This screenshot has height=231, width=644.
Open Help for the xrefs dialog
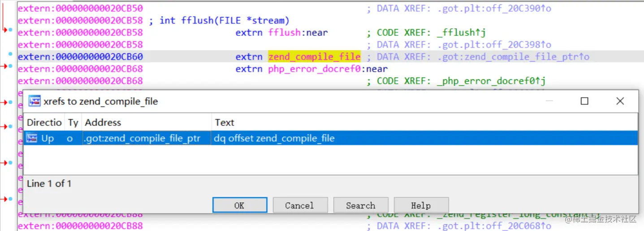[421, 205]
